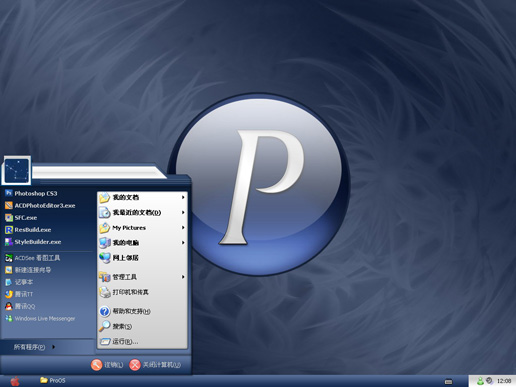
Task: Click the 打印机和传真 label text
Action: [x=130, y=292]
